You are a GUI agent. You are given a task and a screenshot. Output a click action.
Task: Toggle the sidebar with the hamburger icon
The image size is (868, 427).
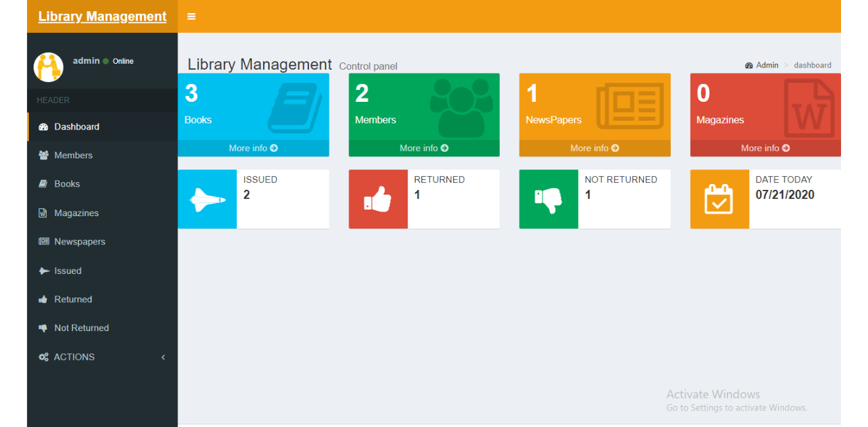(x=191, y=16)
